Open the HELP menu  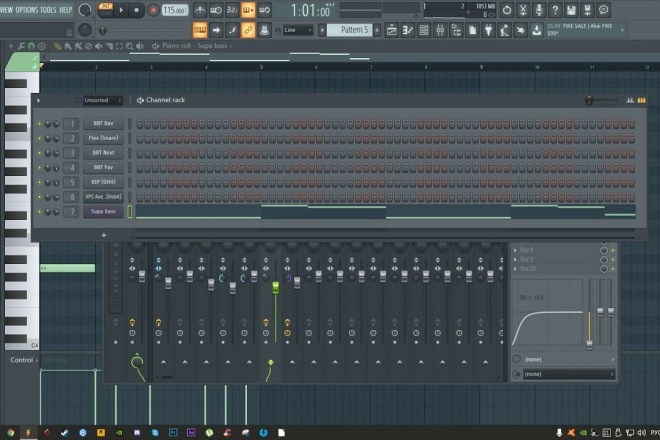[x=66, y=10]
